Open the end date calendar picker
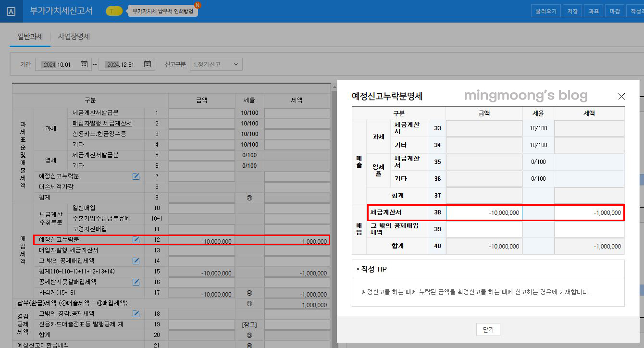 147,63
